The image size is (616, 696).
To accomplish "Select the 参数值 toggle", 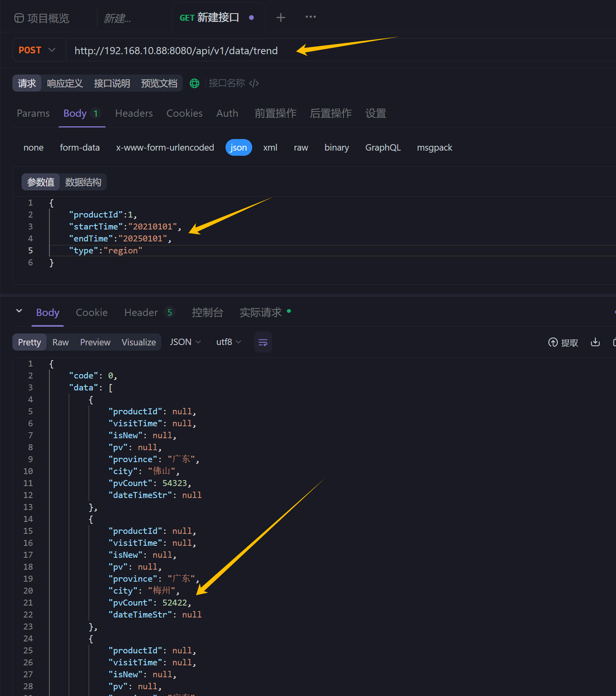I will (x=41, y=182).
